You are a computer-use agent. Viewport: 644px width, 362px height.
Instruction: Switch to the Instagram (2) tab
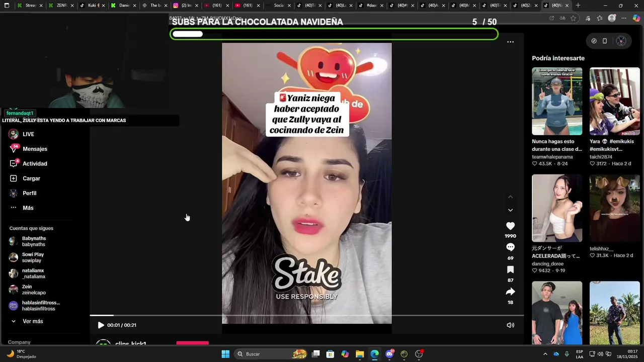tap(185, 6)
